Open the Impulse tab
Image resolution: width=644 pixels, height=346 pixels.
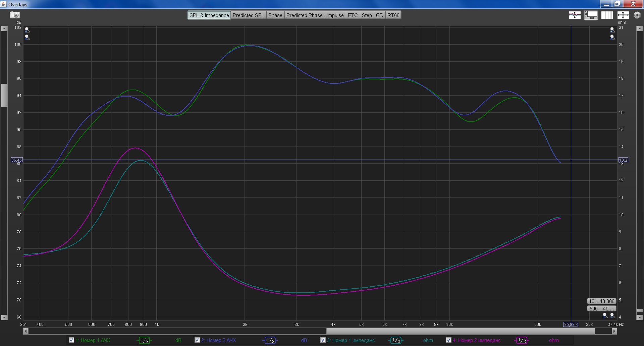coord(335,15)
